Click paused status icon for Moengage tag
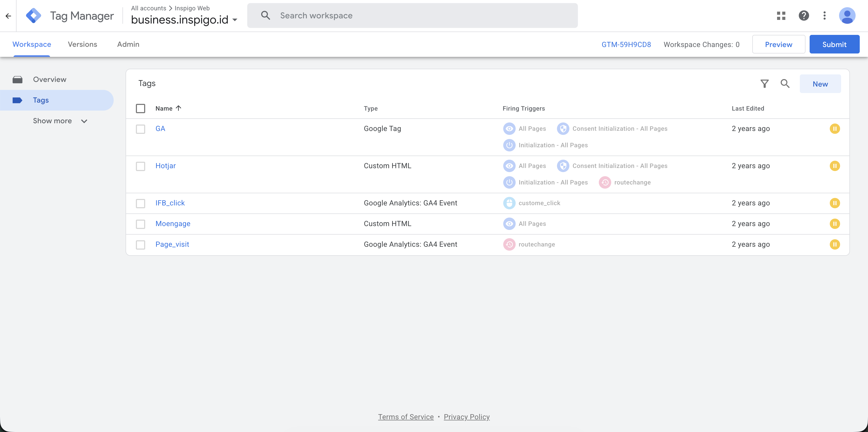 point(835,224)
